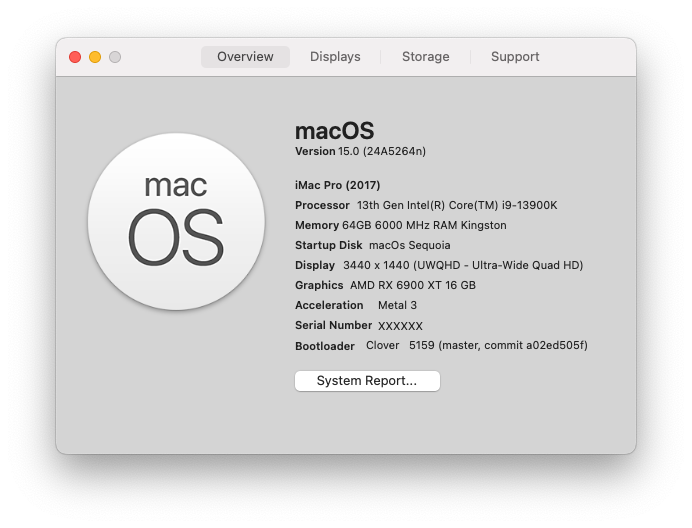Click the Bootloader Clover 5159 line
Image resolution: width=692 pixels, height=528 pixels.
441,346
